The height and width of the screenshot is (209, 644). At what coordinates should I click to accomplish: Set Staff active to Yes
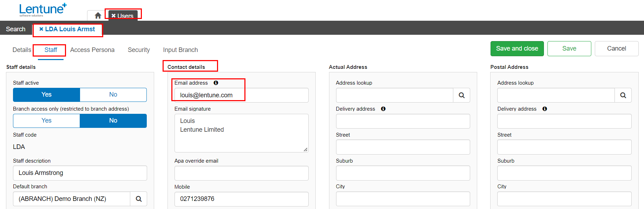[46, 94]
